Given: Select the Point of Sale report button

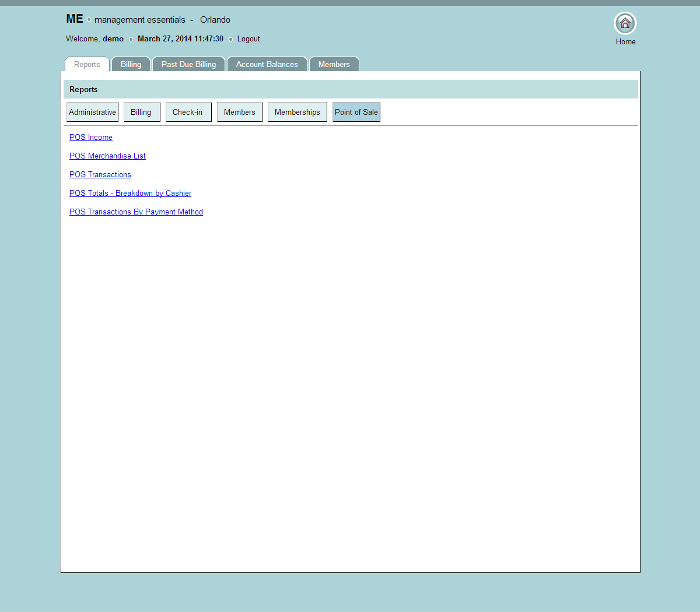Looking at the screenshot, I should coord(356,112).
